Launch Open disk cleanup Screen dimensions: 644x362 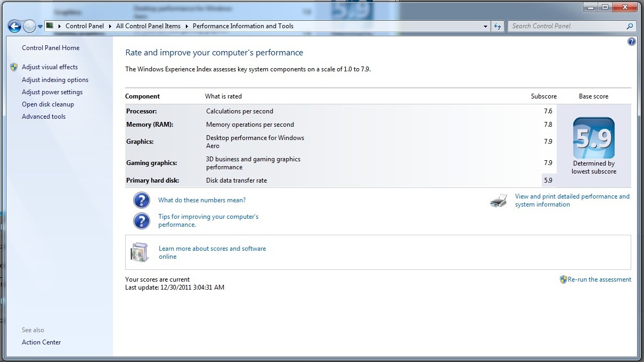(x=48, y=104)
